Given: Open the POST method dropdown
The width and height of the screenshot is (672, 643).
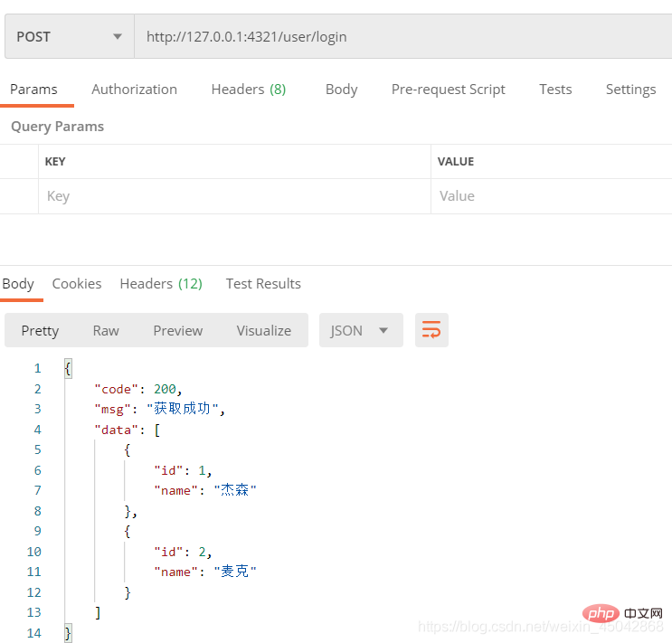Looking at the screenshot, I should tap(70, 36).
